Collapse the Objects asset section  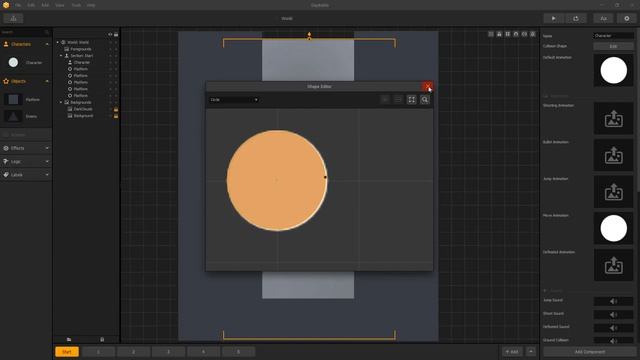tap(47, 81)
